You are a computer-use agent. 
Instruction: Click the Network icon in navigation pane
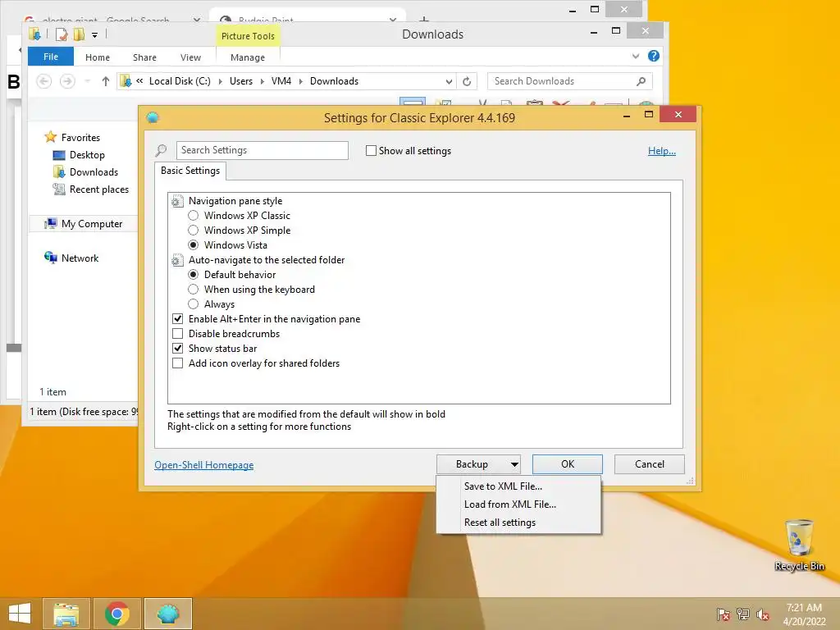click(50, 258)
